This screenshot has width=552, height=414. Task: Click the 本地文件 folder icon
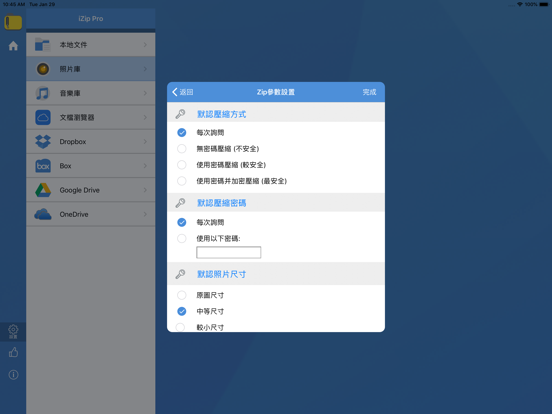click(x=43, y=45)
